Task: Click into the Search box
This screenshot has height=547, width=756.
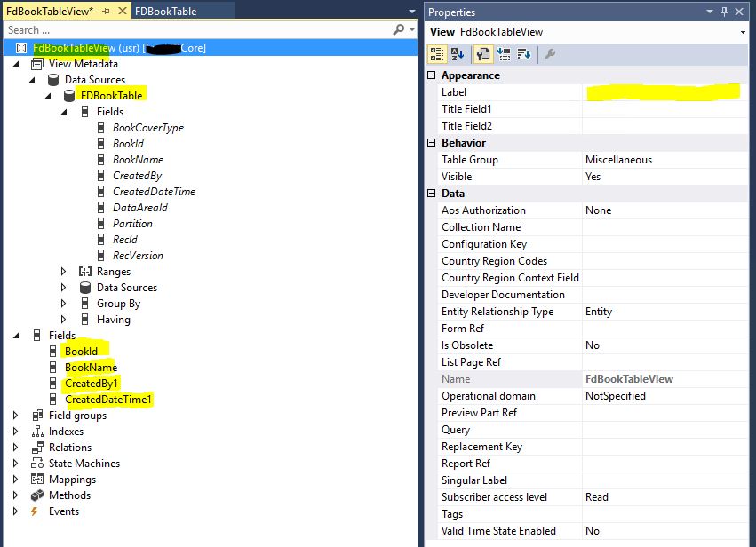Action: pos(195,30)
